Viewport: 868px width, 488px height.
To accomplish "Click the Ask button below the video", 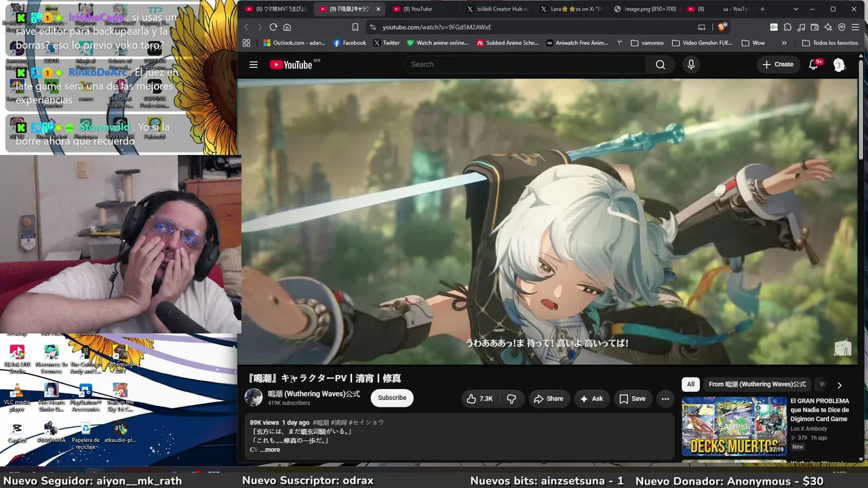I will pos(591,399).
